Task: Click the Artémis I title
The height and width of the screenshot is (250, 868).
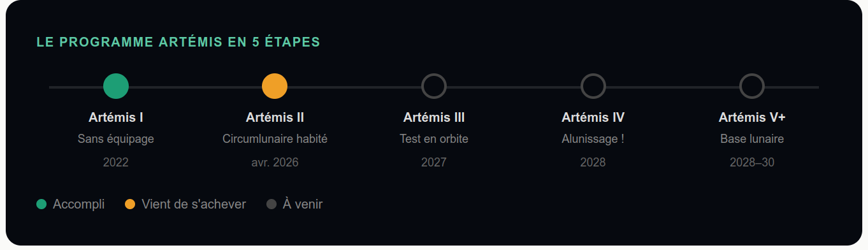Action: [116, 117]
